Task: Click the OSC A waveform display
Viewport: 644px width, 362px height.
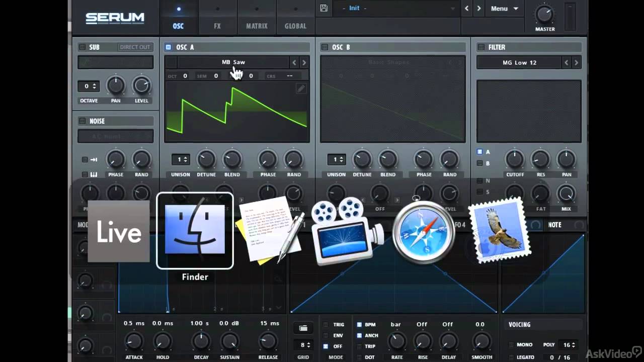Action: (236, 112)
